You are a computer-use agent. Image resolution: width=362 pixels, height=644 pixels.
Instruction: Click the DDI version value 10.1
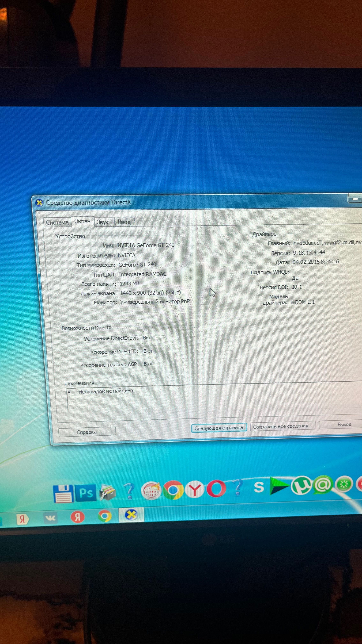[x=297, y=287]
